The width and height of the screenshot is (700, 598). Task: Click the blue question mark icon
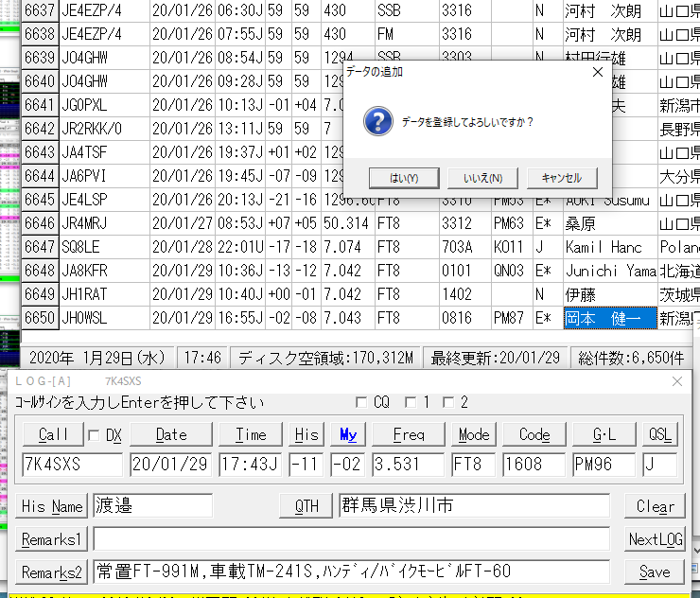(378, 121)
